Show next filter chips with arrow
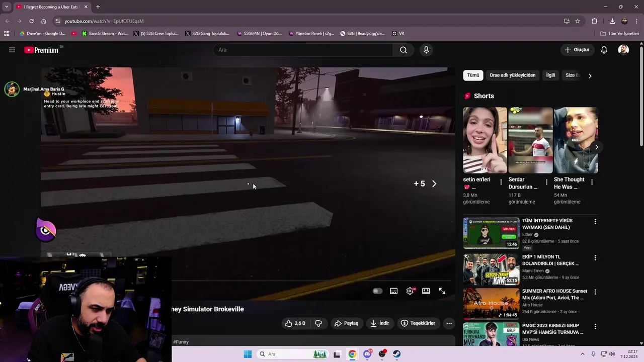 (x=590, y=75)
